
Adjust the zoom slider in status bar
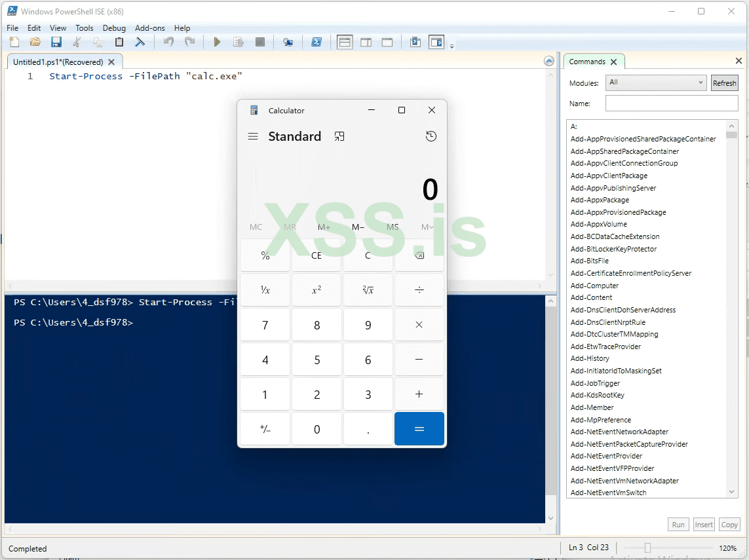click(x=647, y=548)
